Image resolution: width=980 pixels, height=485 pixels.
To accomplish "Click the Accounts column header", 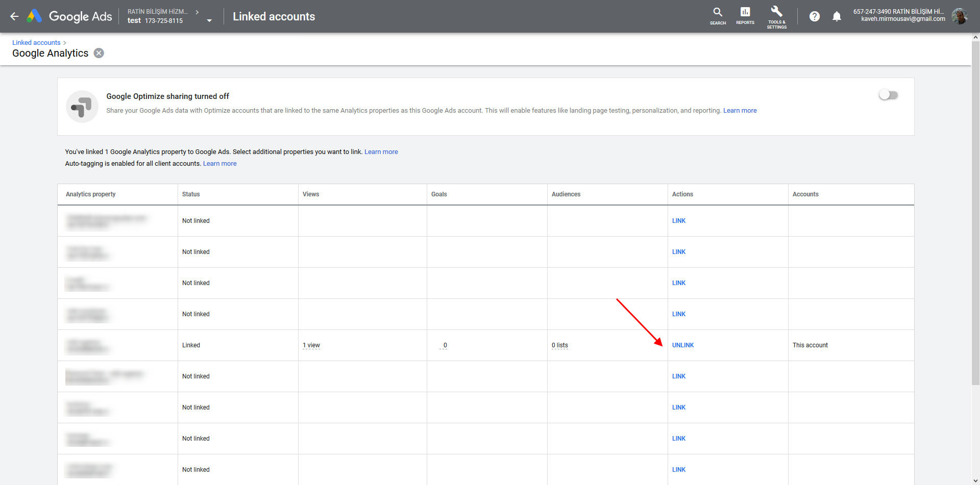I will click(805, 194).
